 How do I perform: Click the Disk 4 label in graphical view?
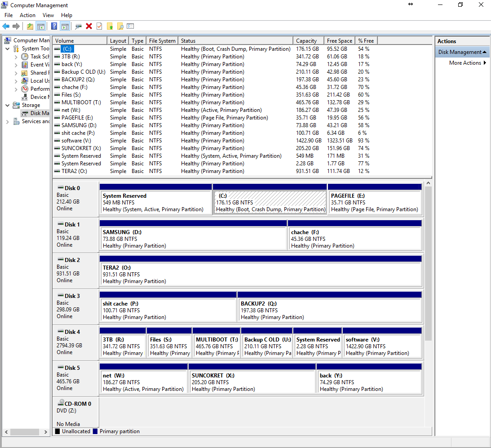click(x=72, y=332)
